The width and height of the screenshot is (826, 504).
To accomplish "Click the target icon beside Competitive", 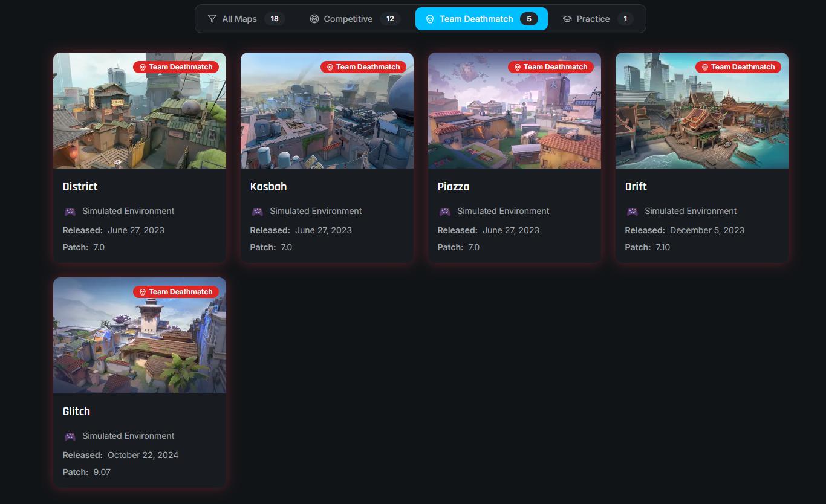I will [314, 19].
